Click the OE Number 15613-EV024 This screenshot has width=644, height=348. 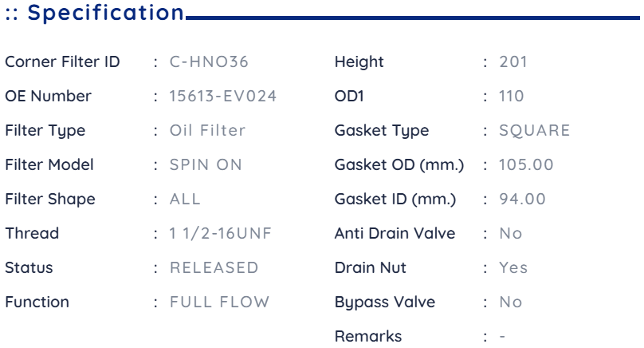click(223, 97)
